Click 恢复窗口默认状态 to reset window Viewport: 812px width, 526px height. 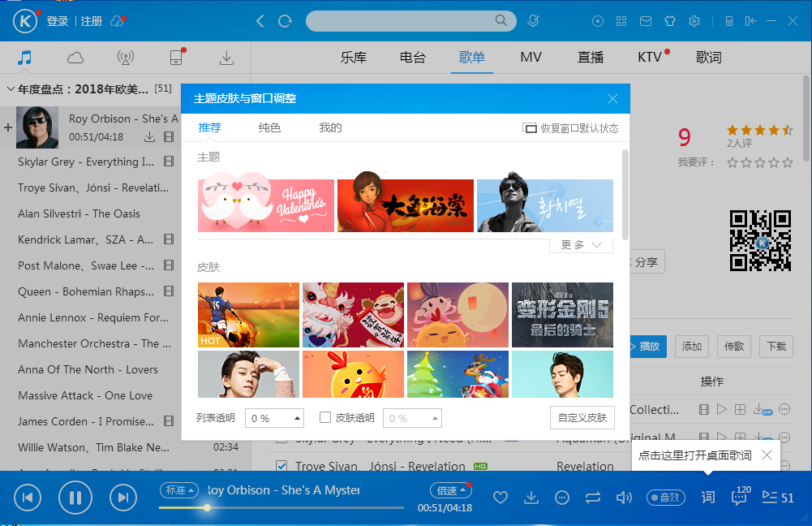pos(570,128)
